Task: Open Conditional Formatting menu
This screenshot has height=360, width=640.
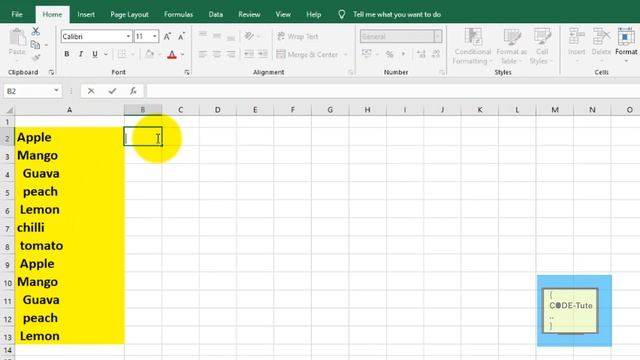Action: [x=473, y=46]
